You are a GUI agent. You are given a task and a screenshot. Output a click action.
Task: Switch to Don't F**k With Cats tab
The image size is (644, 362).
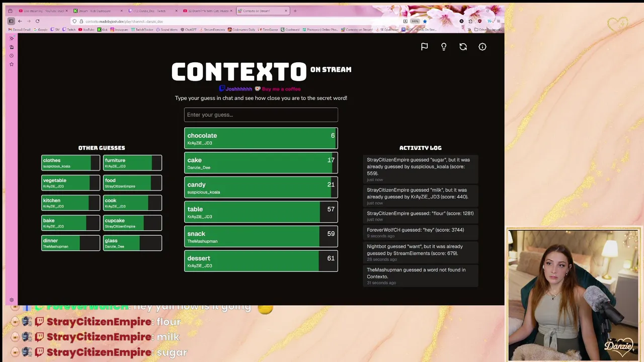207,11
